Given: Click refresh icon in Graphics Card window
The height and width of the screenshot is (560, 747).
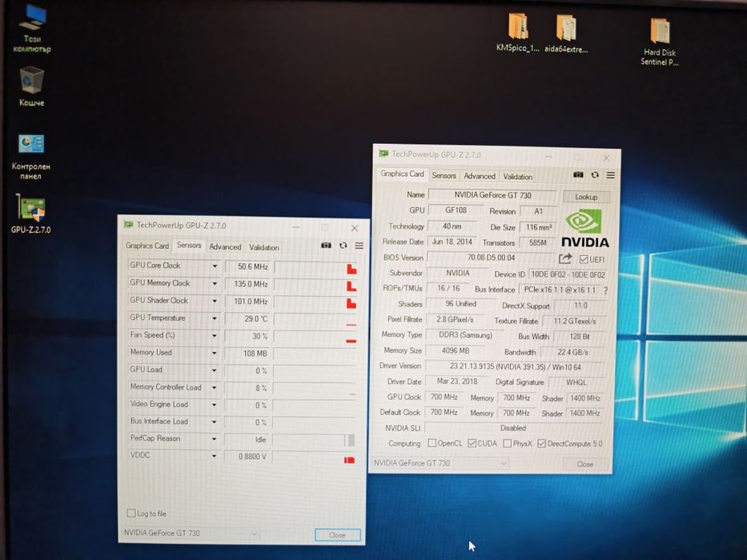Looking at the screenshot, I should 595,174.
